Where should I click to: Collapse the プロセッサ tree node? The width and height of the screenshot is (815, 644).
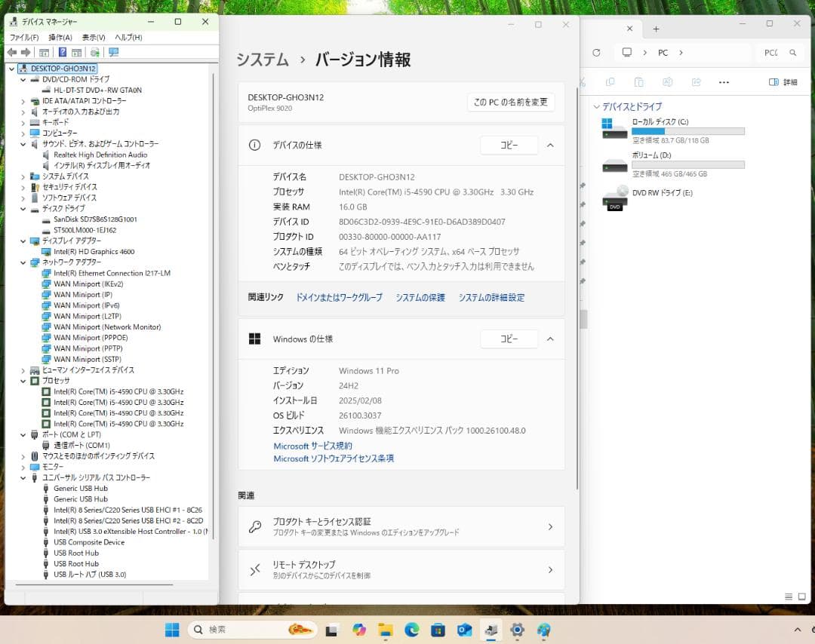[x=24, y=381]
